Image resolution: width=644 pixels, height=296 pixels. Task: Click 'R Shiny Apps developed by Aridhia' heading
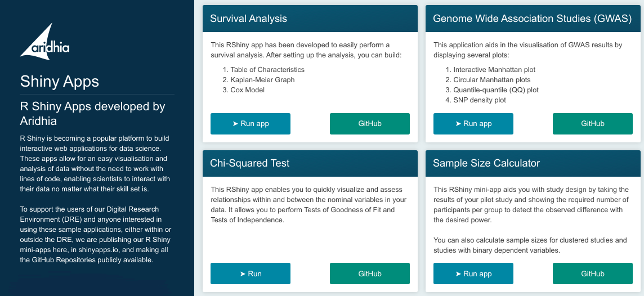[92, 114]
